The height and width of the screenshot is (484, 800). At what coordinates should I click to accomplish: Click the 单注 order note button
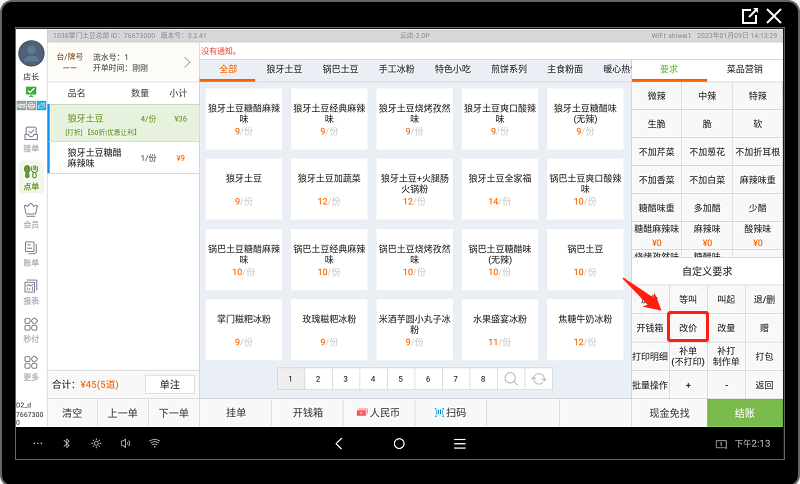(170, 385)
